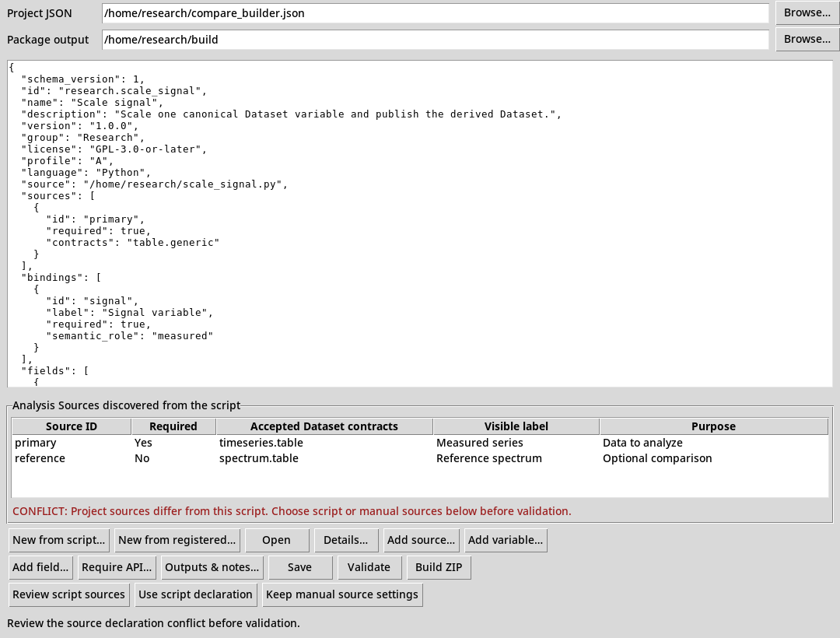Click the Measured series label cell
The image size is (840, 638).
click(479, 443)
